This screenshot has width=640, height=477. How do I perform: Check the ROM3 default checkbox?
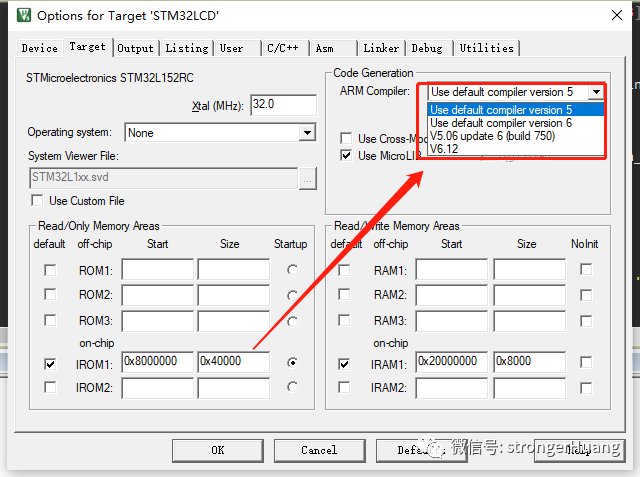pos(50,320)
